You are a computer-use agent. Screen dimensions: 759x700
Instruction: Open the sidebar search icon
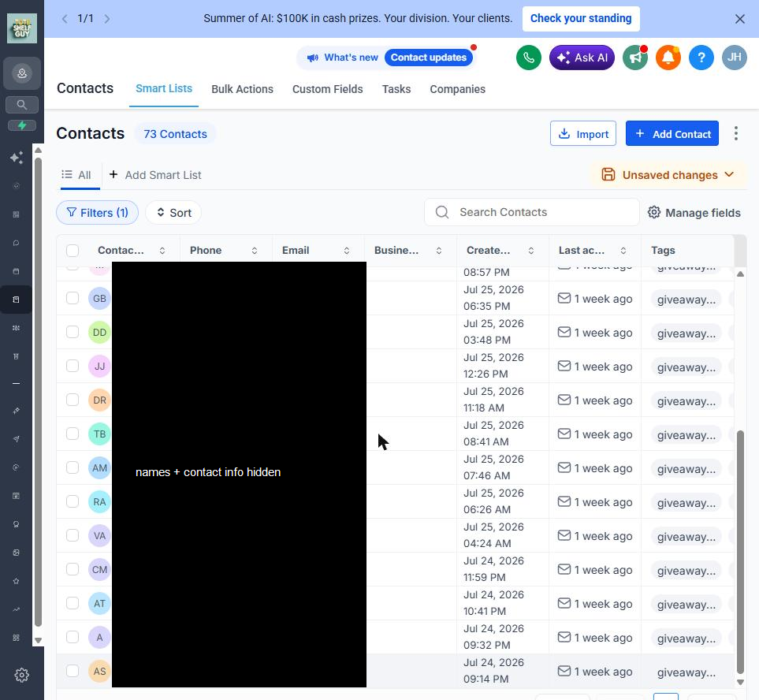22,105
